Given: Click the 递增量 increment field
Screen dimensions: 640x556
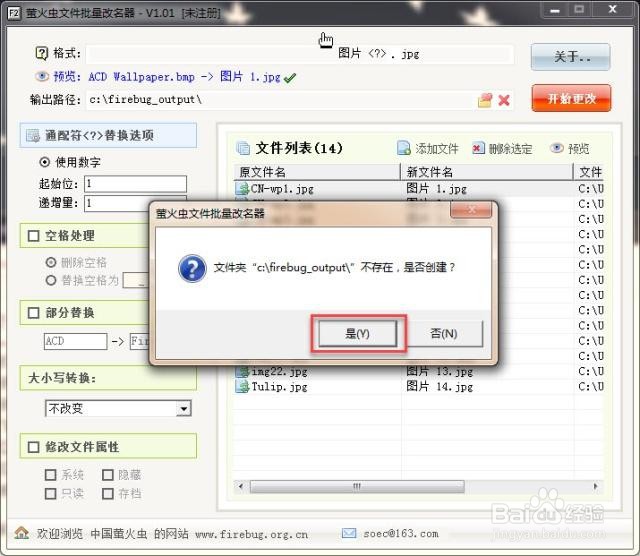Looking at the screenshot, I should tap(117, 203).
